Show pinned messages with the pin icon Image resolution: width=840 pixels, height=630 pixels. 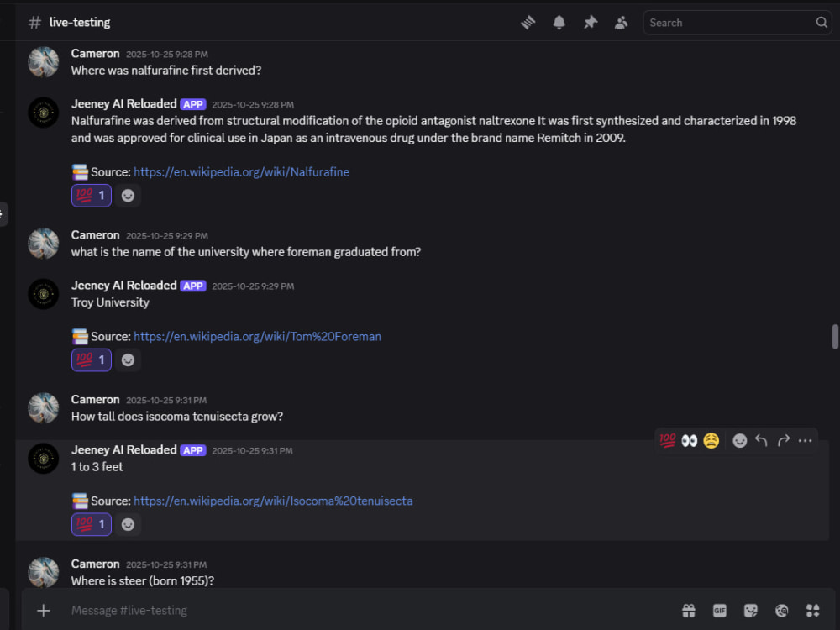coord(590,23)
